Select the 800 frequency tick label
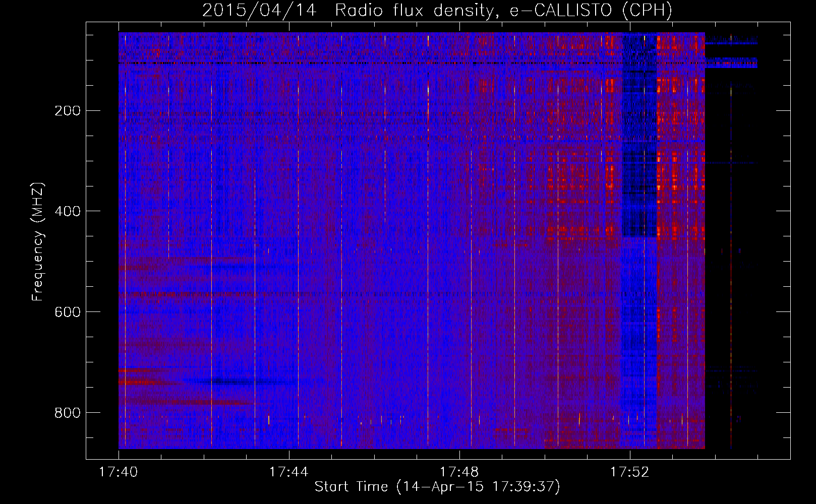This screenshot has width=816, height=504. pos(68,413)
